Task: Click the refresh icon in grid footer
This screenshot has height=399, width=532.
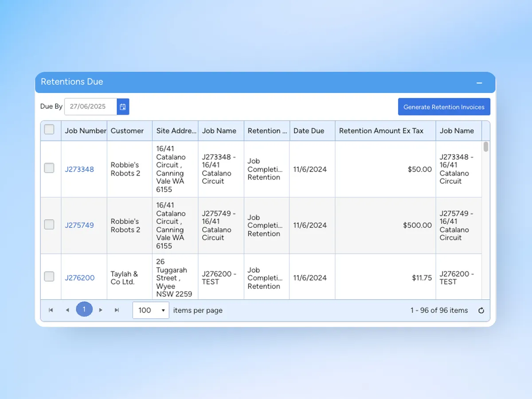Action: click(x=481, y=310)
